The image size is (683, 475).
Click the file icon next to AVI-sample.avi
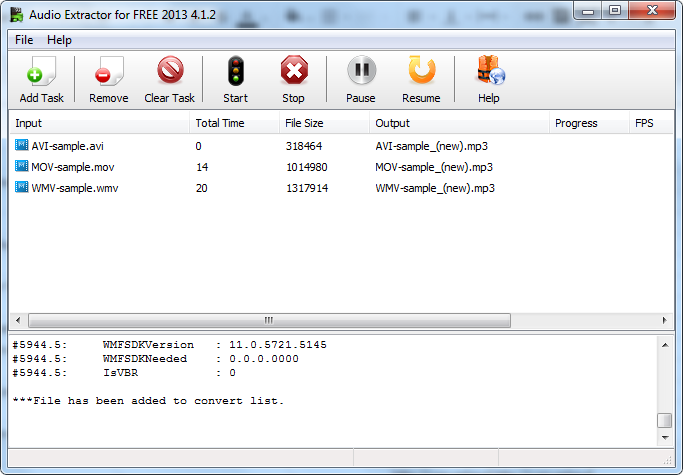[x=21, y=145]
